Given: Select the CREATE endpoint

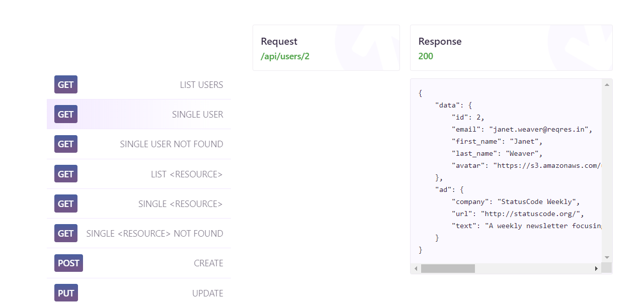Looking at the screenshot, I should [x=208, y=263].
